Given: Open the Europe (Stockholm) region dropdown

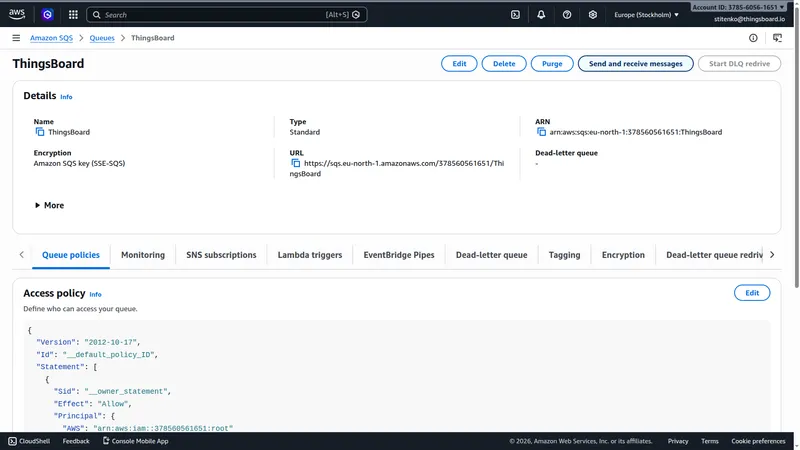Looking at the screenshot, I should 646,15.
